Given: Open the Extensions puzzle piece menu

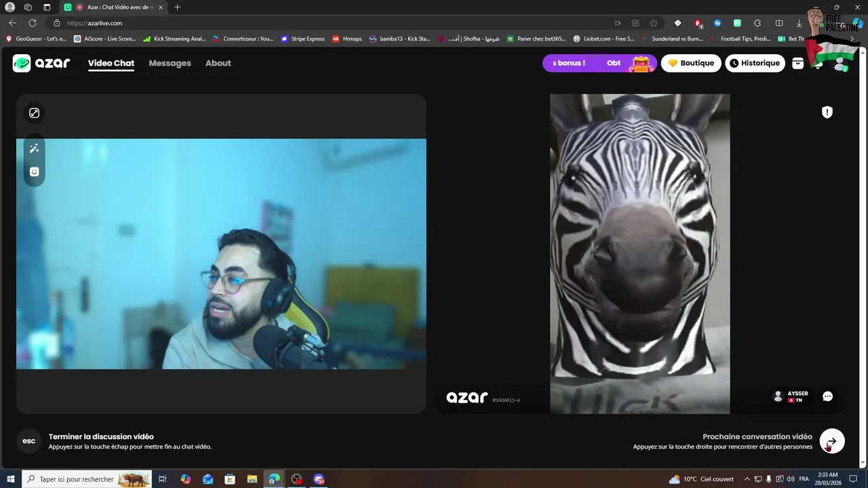Looking at the screenshot, I should coord(757,23).
